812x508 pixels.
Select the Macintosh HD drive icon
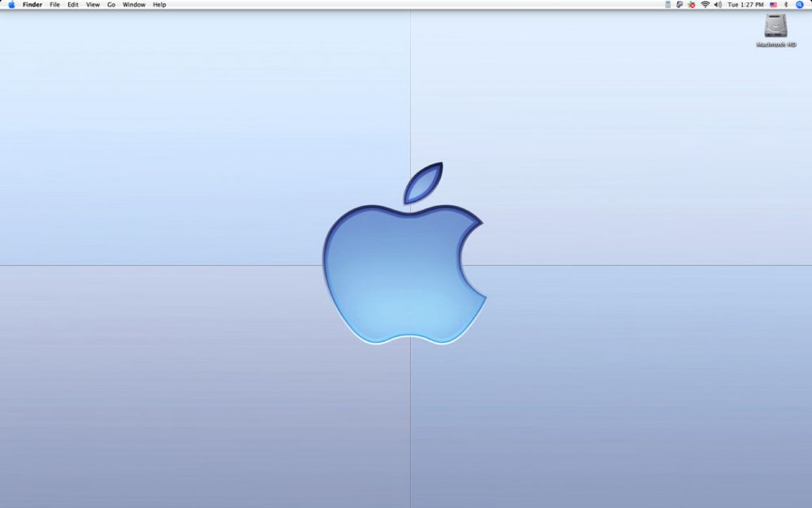(x=776, y=26)
